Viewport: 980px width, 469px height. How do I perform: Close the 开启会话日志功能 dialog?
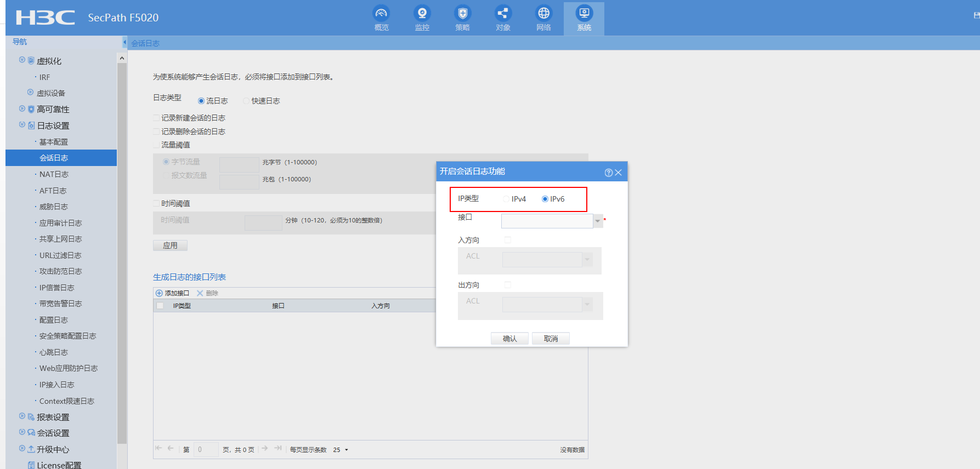click(618, 173)
